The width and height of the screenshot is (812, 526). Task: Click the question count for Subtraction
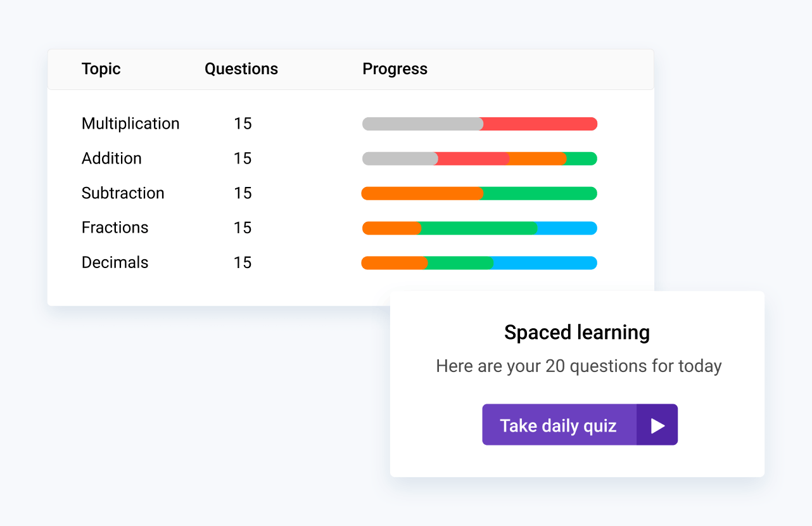pos(243,193)
